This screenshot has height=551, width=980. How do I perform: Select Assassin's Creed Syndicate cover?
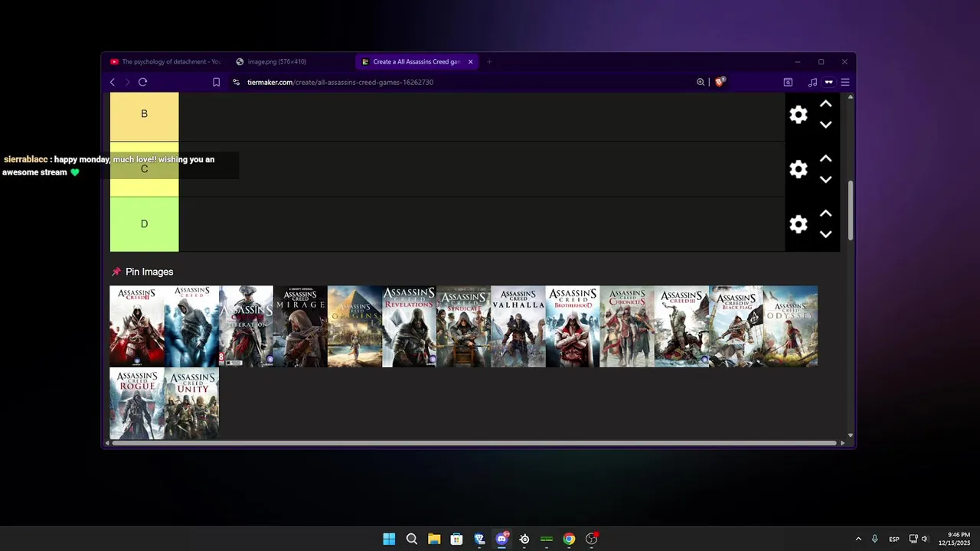tap(464, 326)
